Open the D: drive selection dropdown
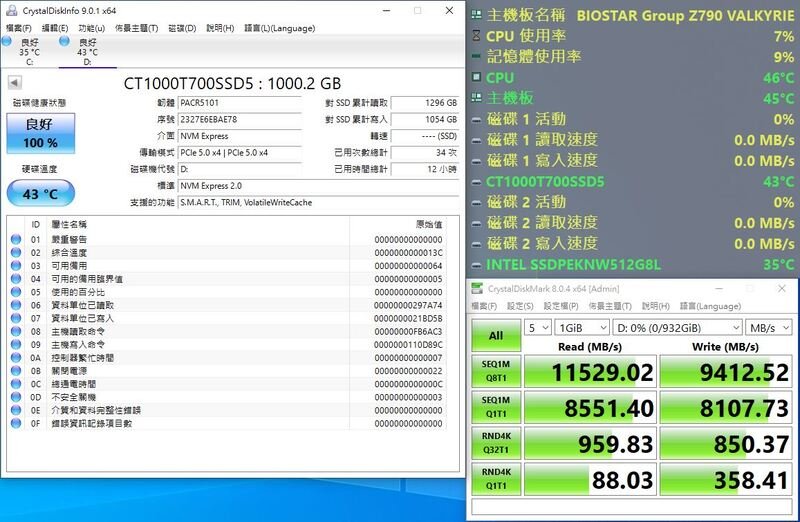This screenshot has width=800, height=522. click(x=677, y=328)
